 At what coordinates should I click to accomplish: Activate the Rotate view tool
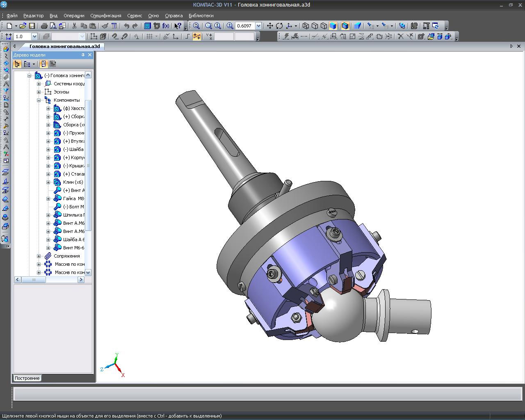(x=279, y=26)
